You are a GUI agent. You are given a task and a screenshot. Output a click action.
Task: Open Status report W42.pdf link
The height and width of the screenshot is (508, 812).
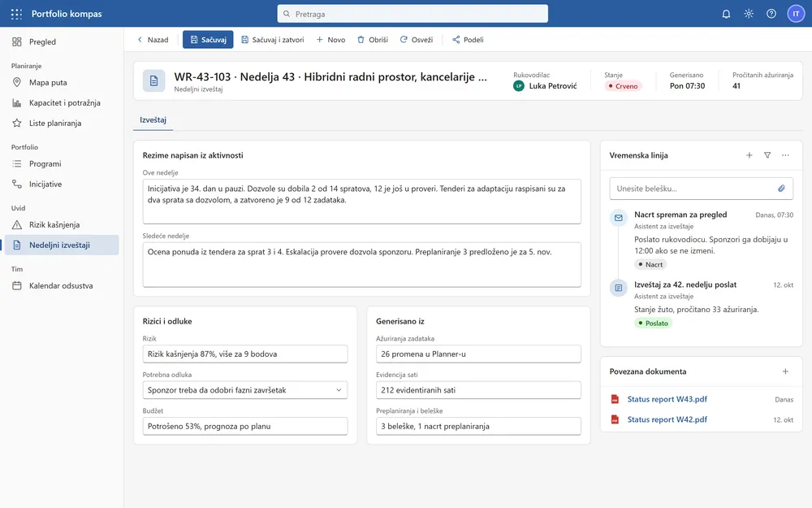pyautogui.click(x=667, y=419)
